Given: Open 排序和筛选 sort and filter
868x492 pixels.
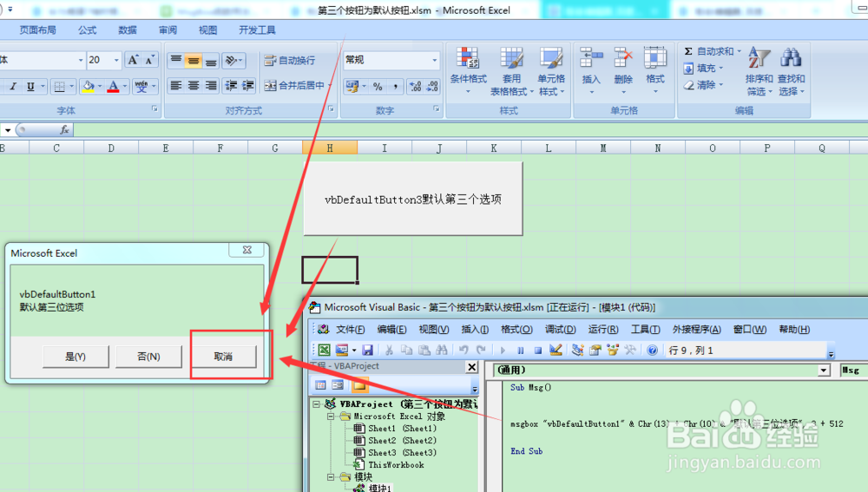Looking at the screenshot, I should click(759, 70).
